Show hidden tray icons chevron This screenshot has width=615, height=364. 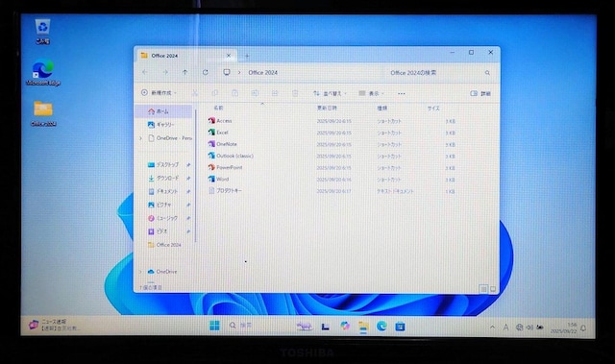click(x=492, y=328)
